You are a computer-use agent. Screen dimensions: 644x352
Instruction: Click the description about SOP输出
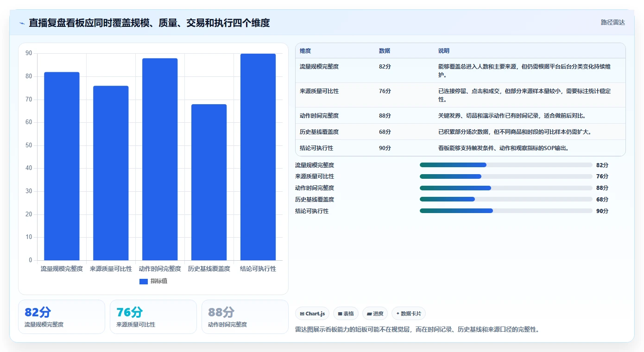pos(504,148)
